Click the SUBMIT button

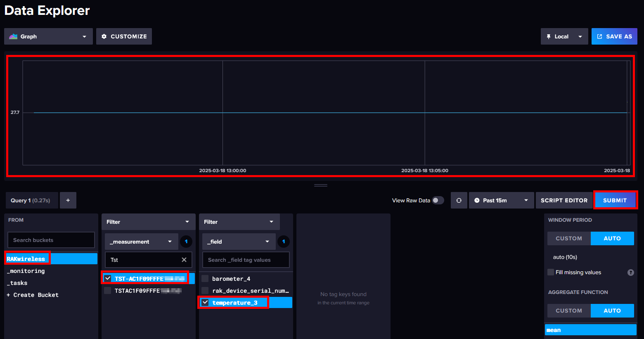615,200
